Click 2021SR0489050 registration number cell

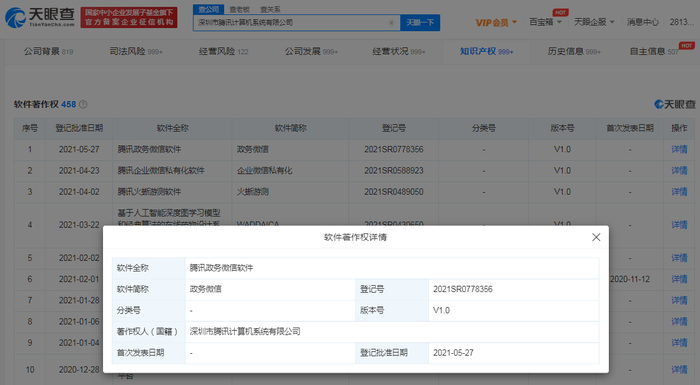click(393, 192)
